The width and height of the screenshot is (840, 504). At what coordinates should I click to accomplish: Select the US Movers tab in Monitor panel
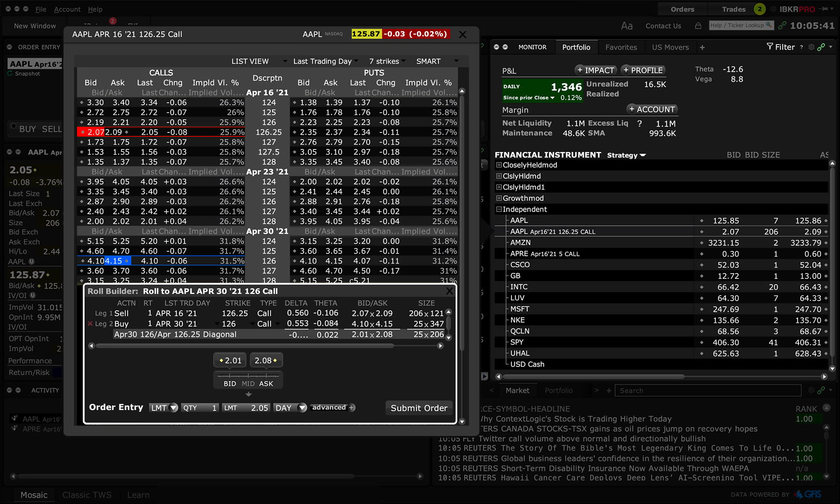pos(670,46)
